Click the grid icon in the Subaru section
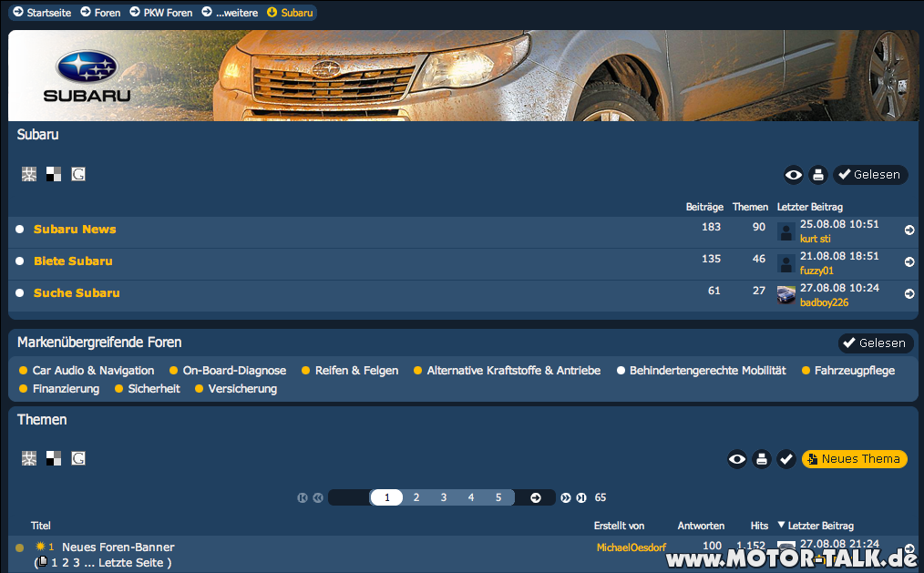Screen dimensions: 924x573 pyautogui.click(x=29, y=174)
